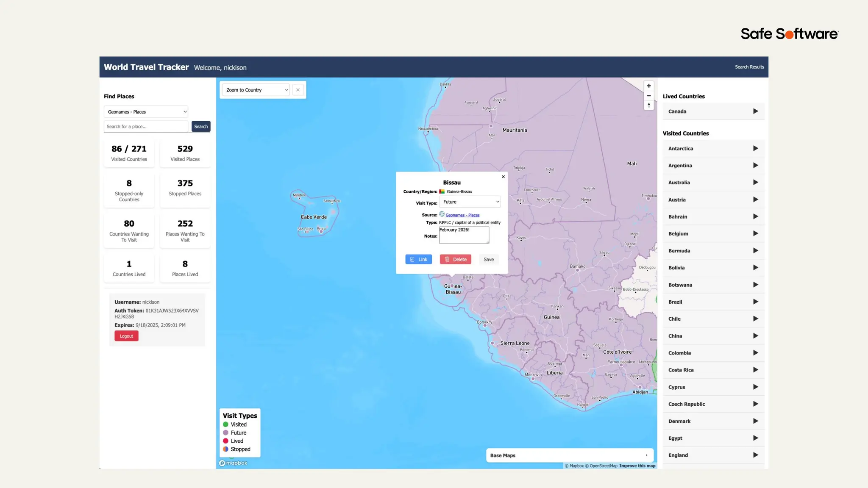Viewport: 868px width, 488px height.
Task: Click the map zoom in plus icon
Action: pyautogui.click(x=648, y=86)
